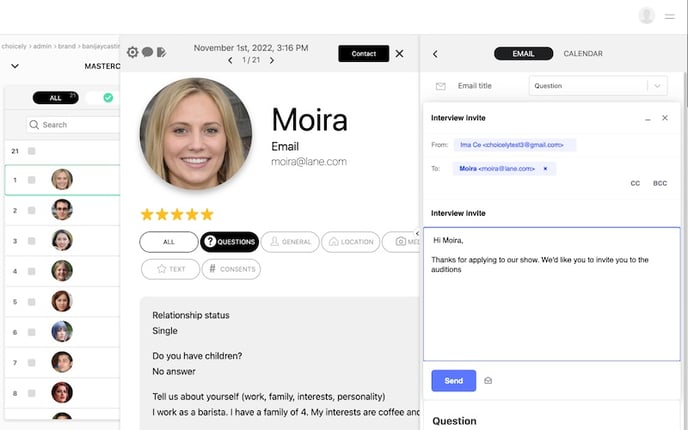Open the Email title Question dropdown

(657, 86)
